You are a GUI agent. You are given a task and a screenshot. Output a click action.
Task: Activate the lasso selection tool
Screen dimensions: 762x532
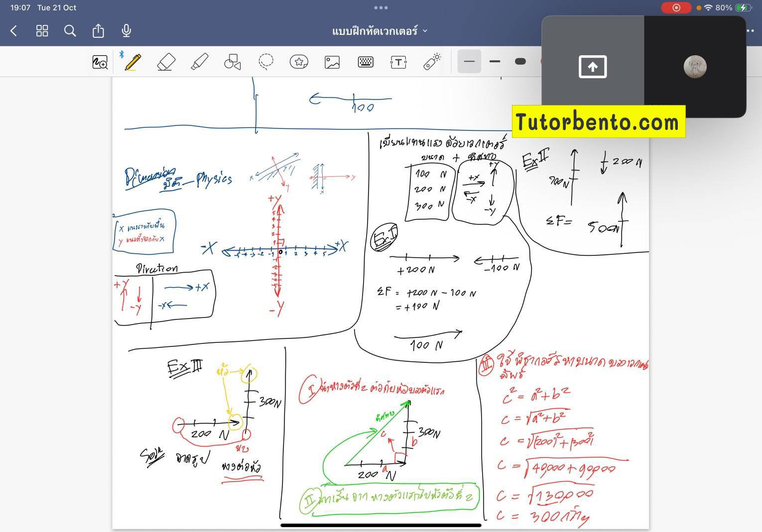(x=266, y=61)
